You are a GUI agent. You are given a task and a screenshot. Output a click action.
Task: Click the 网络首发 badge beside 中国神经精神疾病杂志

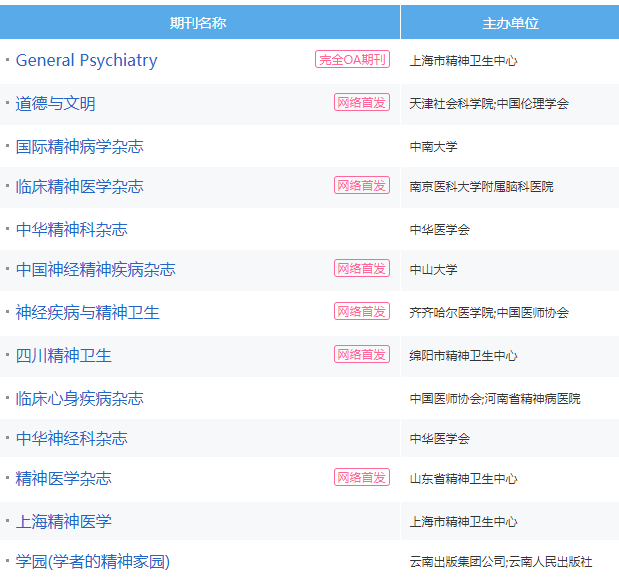pos(362,268)
